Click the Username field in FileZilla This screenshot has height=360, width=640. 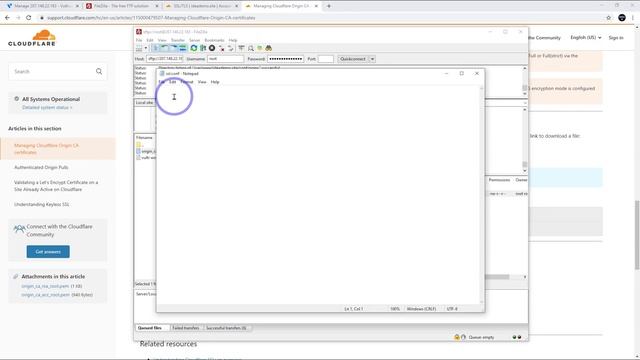pyautogui.click(x=225, y=59)
